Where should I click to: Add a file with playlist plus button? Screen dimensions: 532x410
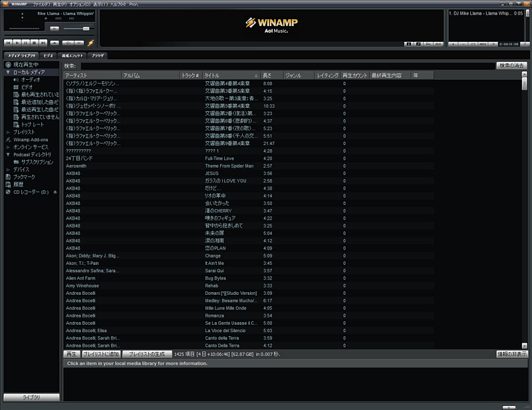[x=454, y=44]
